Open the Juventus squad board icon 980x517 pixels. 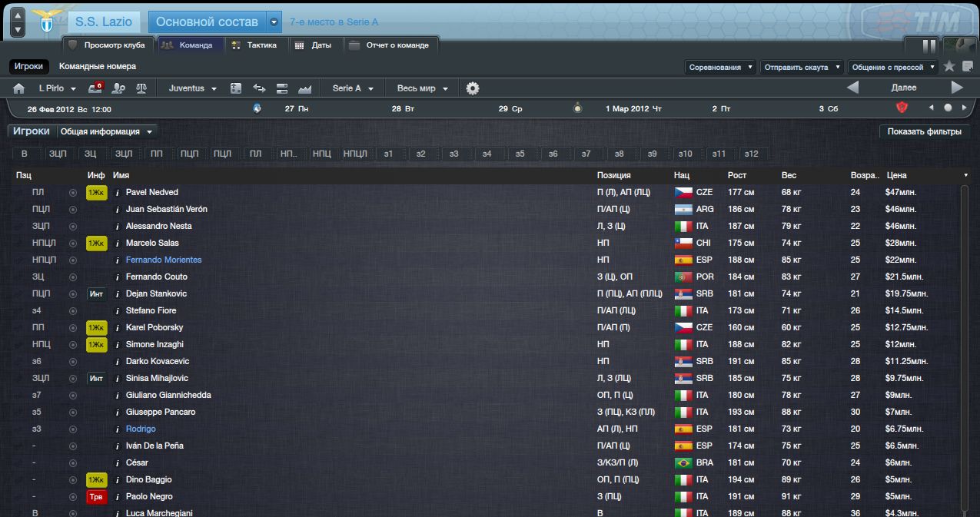tap(236, 88)
